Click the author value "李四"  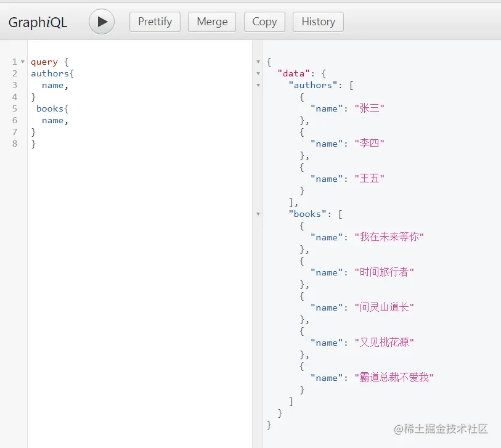coord(369,144)
